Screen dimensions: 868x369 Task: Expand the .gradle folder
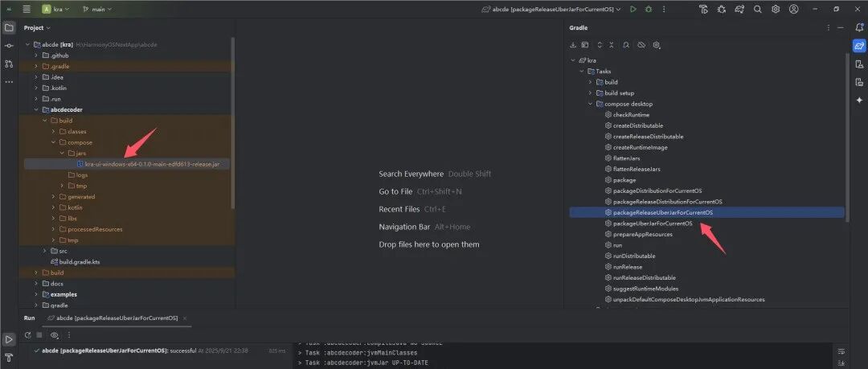pos(36,66)
